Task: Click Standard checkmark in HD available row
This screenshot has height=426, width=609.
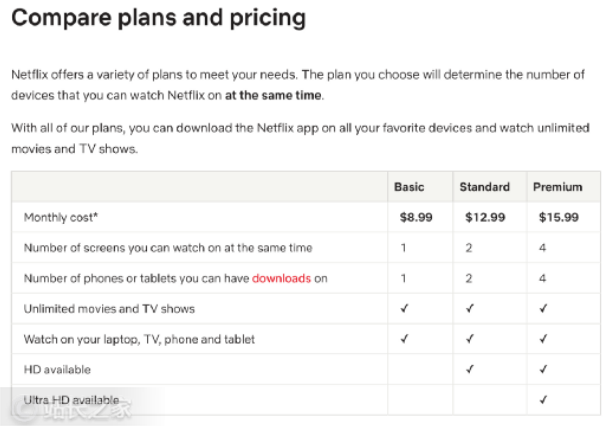Action: [x=470, y=369]
